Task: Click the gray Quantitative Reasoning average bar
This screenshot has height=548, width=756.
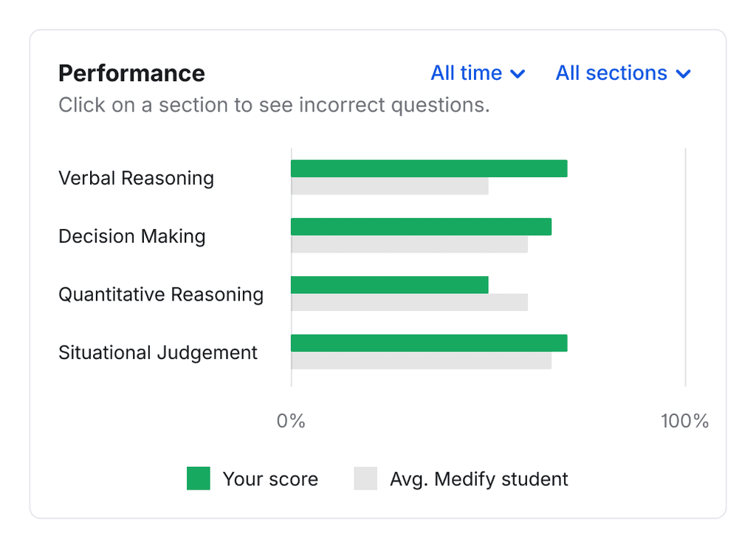Action: pyautogui.click(x=409, y=303)
